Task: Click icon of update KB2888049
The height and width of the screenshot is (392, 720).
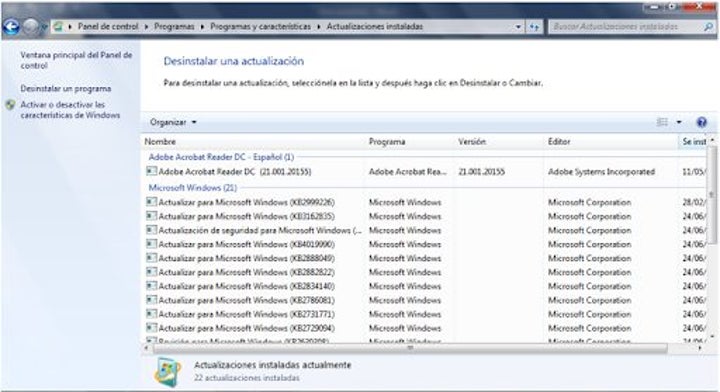Action: tap(151, 258)
